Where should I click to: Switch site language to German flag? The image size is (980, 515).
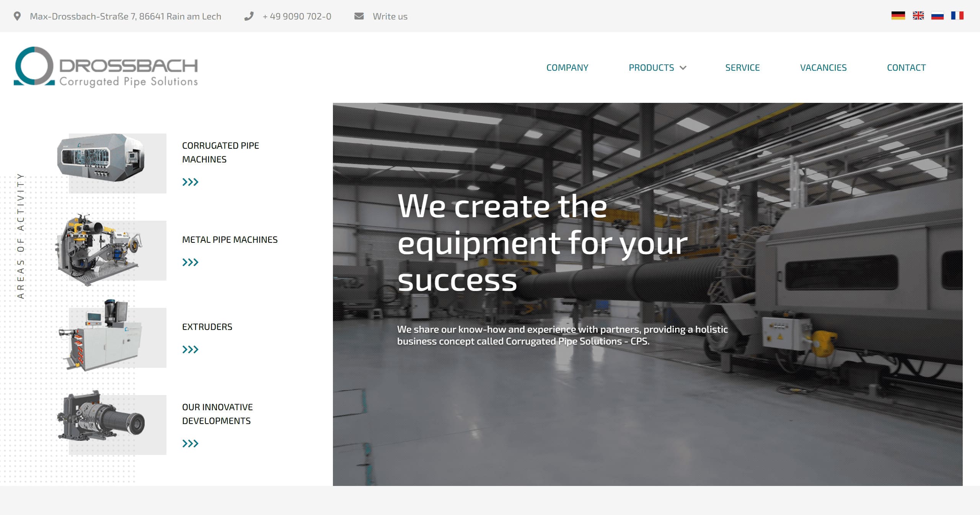tap(898, 16)
